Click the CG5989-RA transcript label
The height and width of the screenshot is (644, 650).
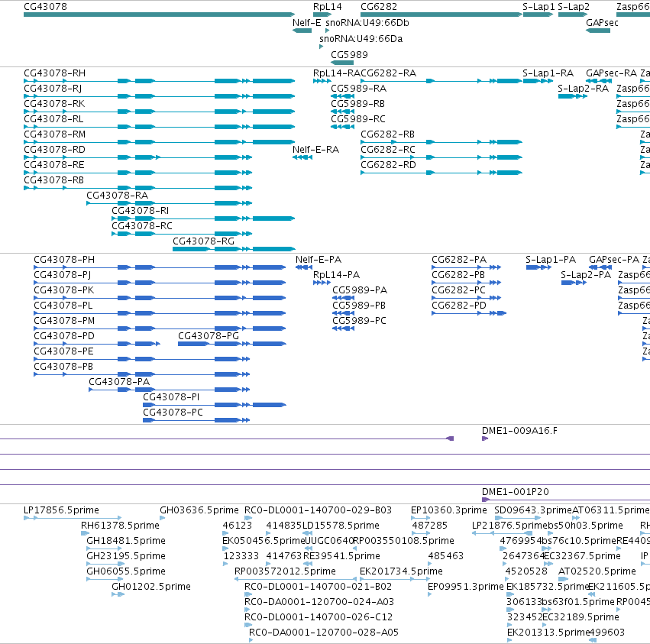click(x=358, y=89)
